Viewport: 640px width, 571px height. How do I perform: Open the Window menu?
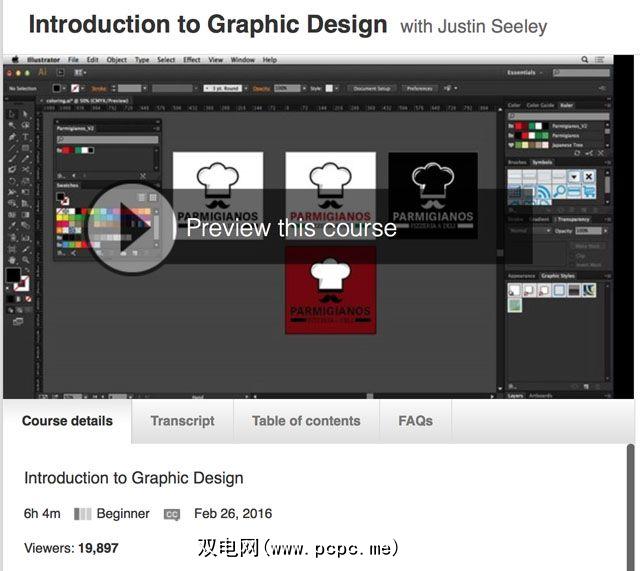click(x=242, y=60)
